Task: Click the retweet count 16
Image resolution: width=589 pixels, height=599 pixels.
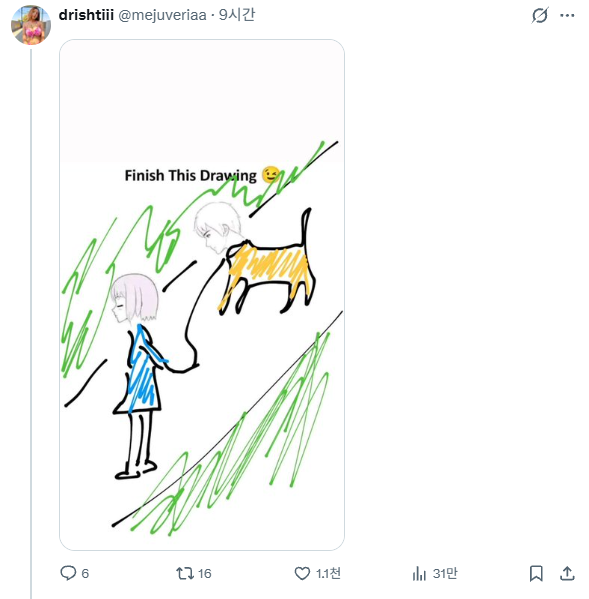Action: [x=205, y=573]
